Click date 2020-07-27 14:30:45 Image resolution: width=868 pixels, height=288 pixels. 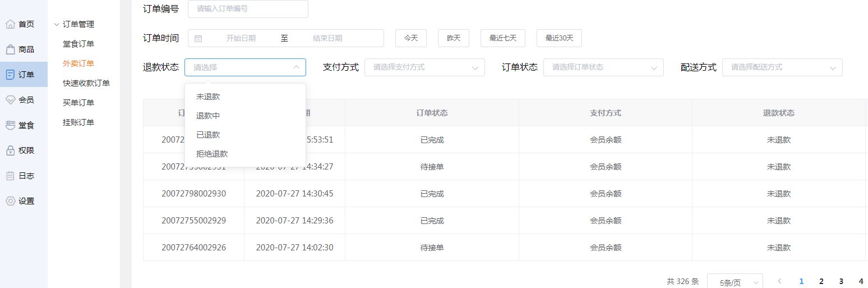click(x=294, y=194)
